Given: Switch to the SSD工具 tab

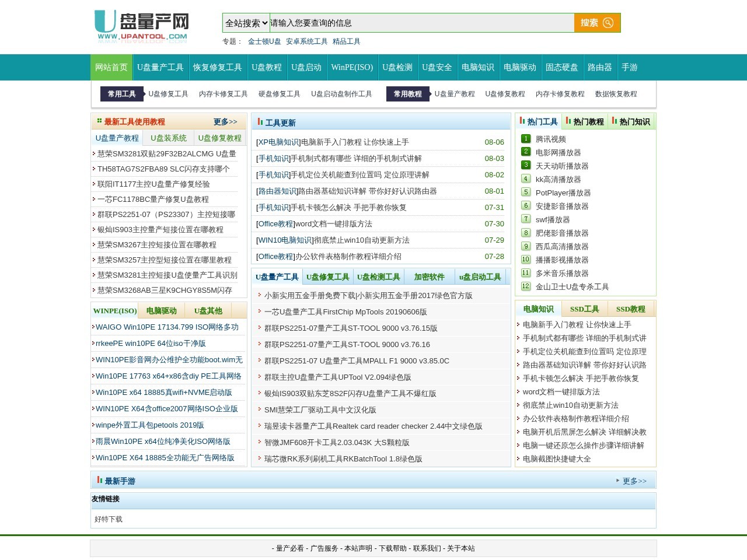Looking at the screenshot, I should coord(584,309).
